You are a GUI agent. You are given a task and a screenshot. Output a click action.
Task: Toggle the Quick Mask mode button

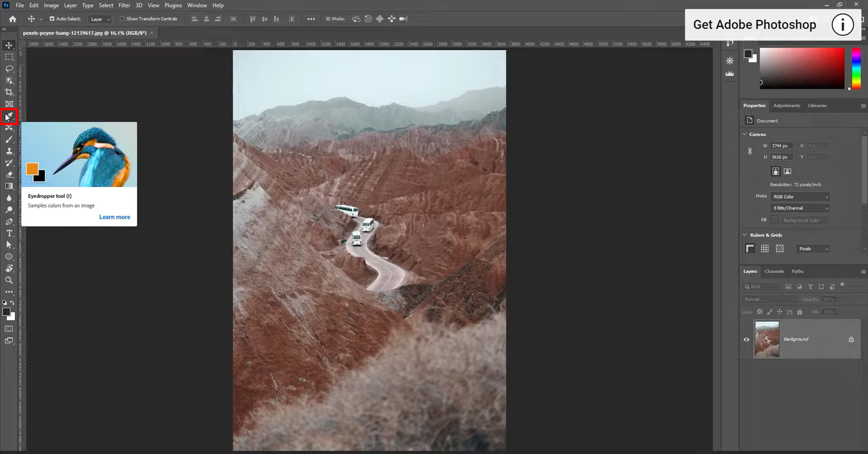[x=9, y=329]
